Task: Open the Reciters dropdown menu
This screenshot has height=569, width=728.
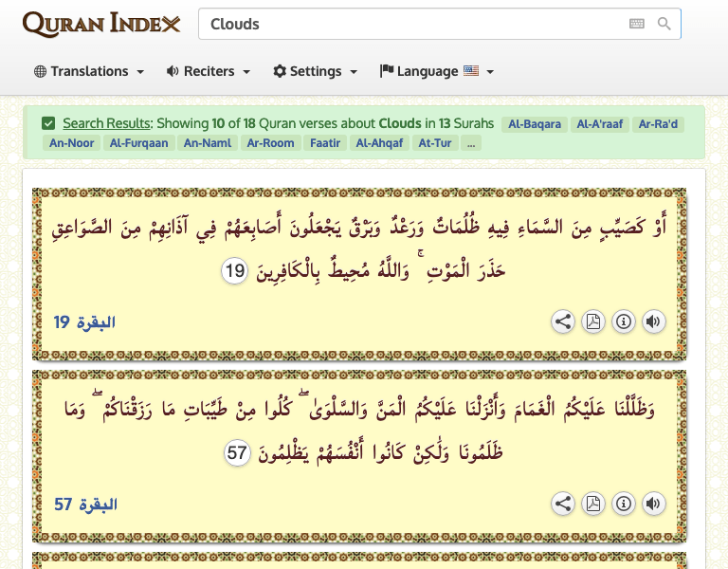Action: coord(208,71)
